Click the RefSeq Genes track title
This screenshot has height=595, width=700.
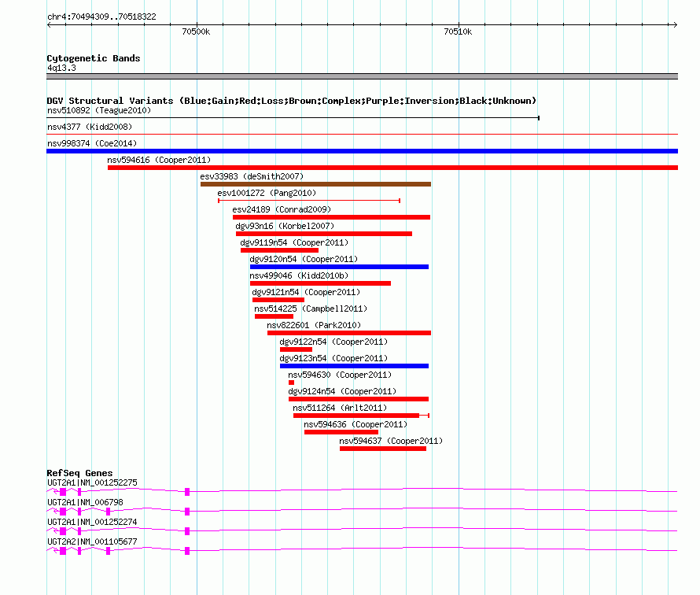click(79, 472)
